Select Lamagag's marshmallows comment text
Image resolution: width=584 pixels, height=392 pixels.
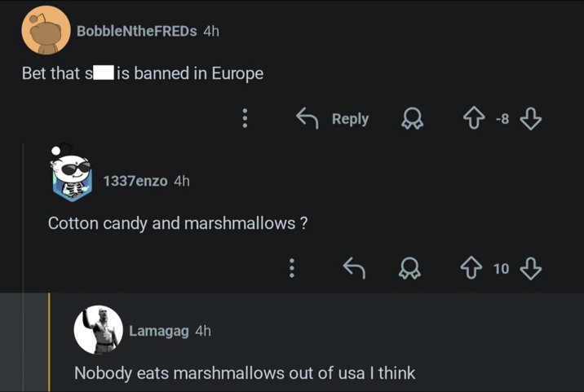245,373
